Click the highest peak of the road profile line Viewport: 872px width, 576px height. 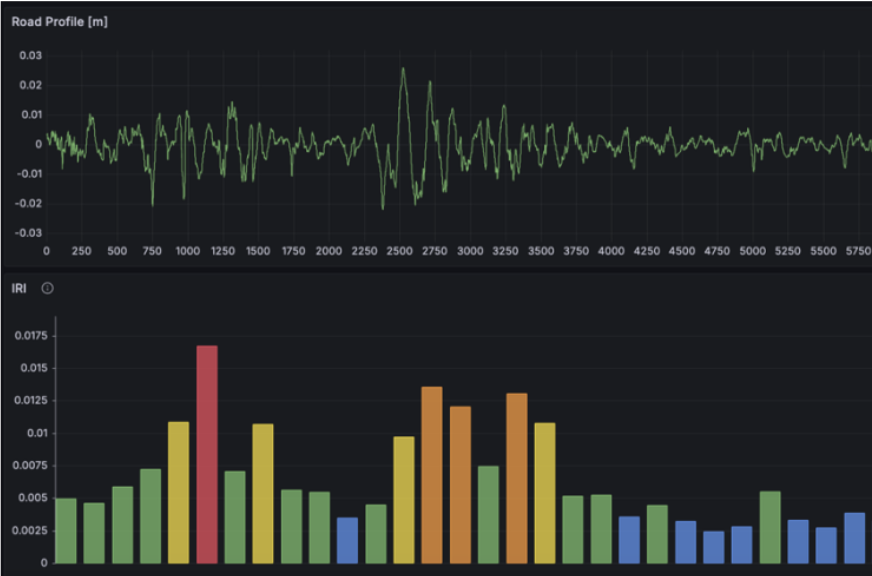point(403,69)
